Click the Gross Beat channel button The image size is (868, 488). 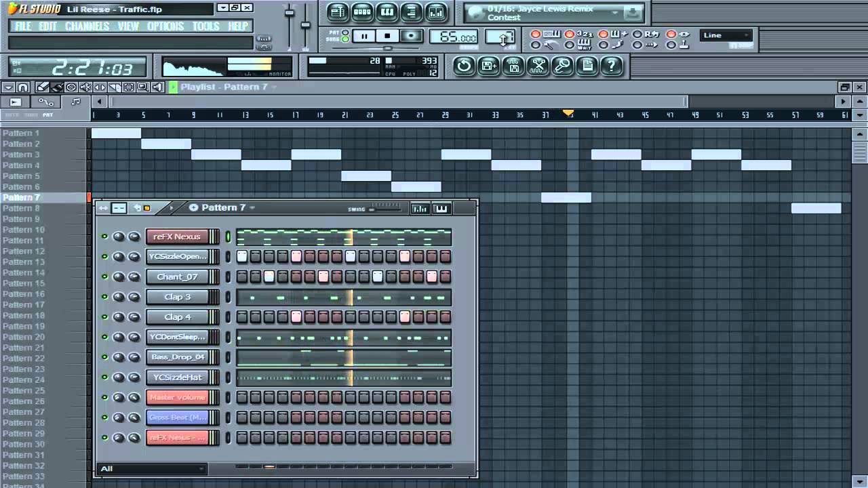tap(177, 418)
